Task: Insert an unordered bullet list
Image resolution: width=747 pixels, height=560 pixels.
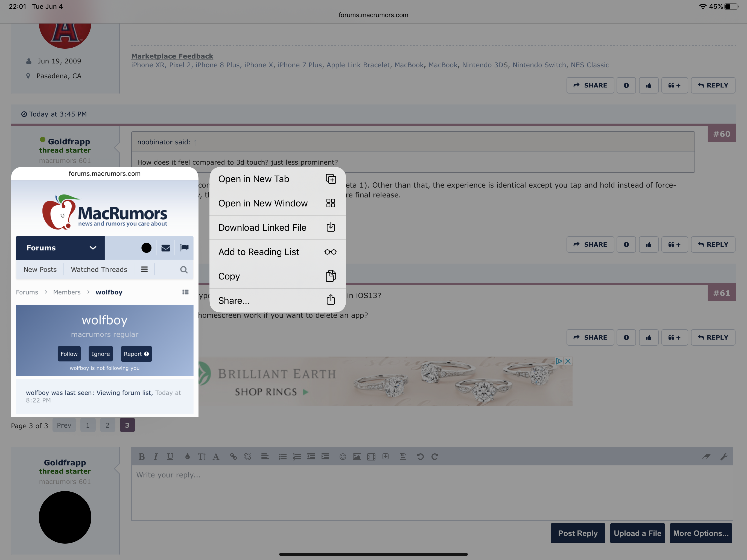Action: click(x=283, y=457)
